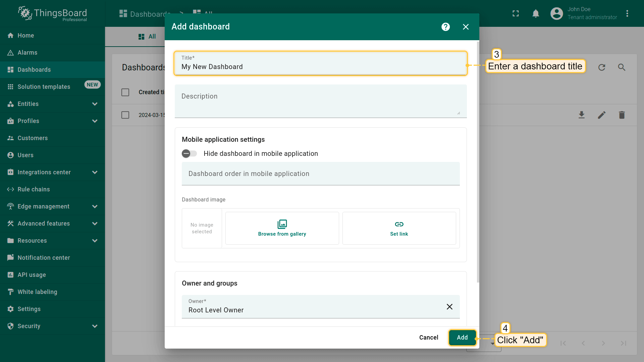Click the delete trash icon in dashboard row
This screenshot has width=644, height=362.
point(622,115)
